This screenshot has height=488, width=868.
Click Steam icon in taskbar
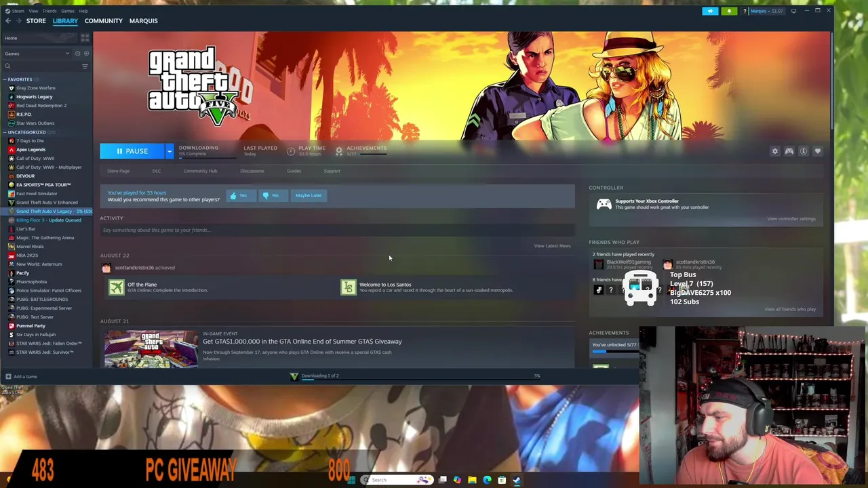pyautogui.click(x=517, y=480)
